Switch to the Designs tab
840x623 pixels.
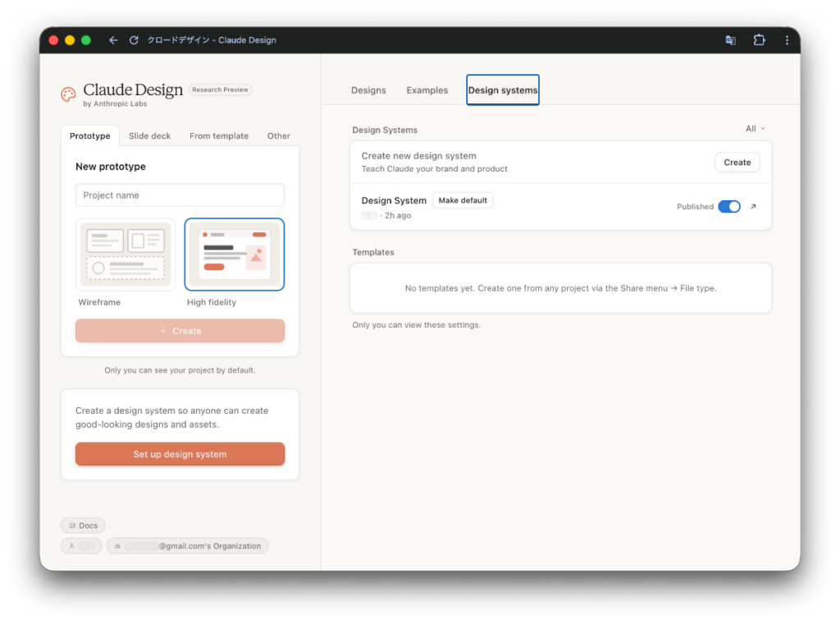pyautogui.click(x=368, y=90)
